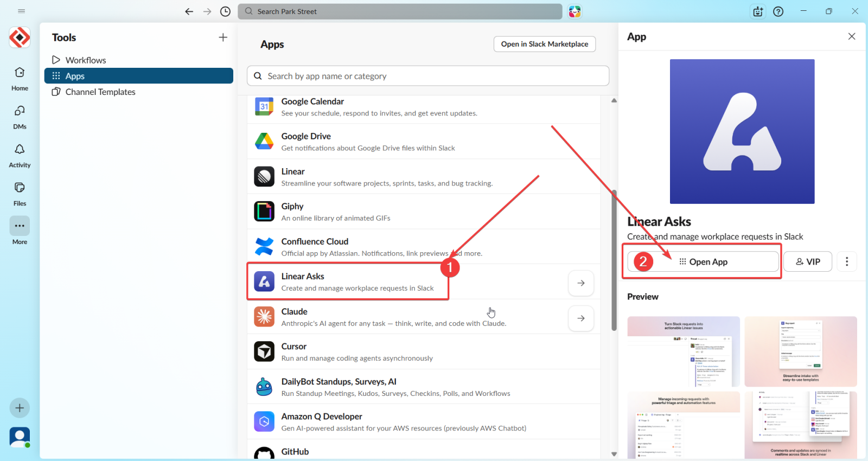This screenshot has width=868, height=461.
Task: Click the Linear app icon
Action: tap(264, 177)
